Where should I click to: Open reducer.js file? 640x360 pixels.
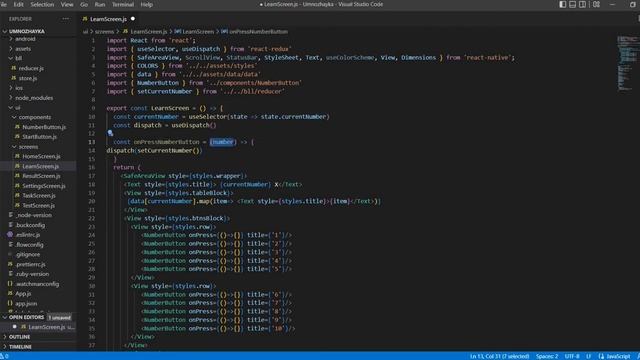pyautogui.click(x=38, y=68)
